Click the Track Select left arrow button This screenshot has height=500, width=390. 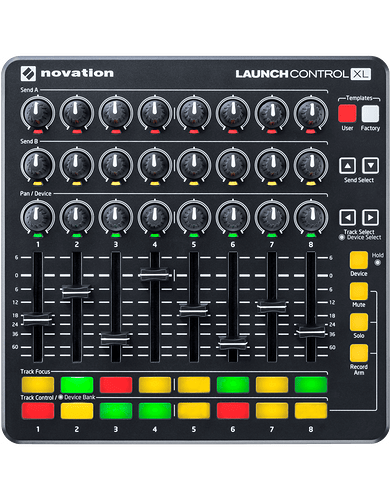tap(347, 218)
